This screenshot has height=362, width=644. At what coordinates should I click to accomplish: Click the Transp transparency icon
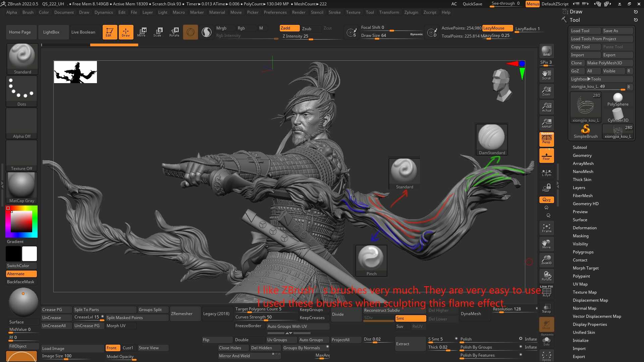pos(546,308)
